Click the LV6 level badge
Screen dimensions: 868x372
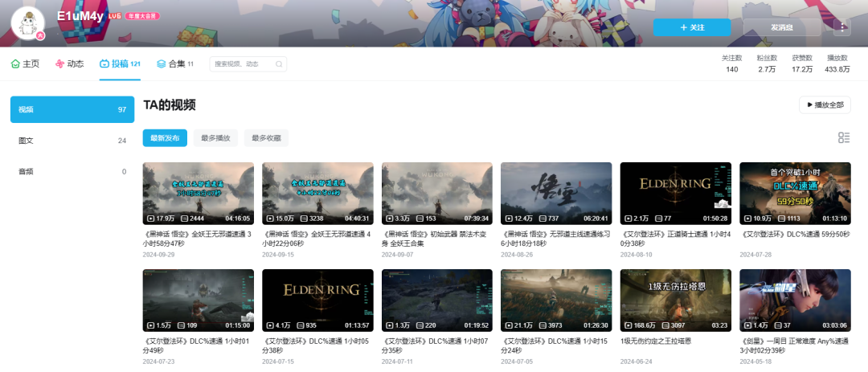tap(115, 16)
